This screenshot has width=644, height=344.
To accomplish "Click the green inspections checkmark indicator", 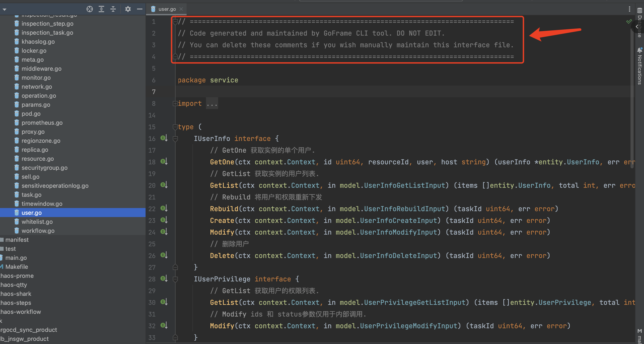I will (629, 22).
